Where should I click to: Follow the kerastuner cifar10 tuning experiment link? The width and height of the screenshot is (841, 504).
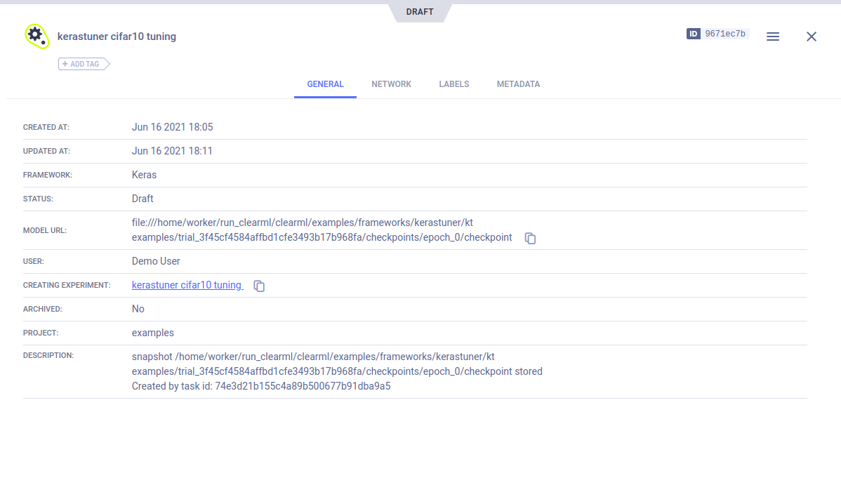(x=187, y=285)
